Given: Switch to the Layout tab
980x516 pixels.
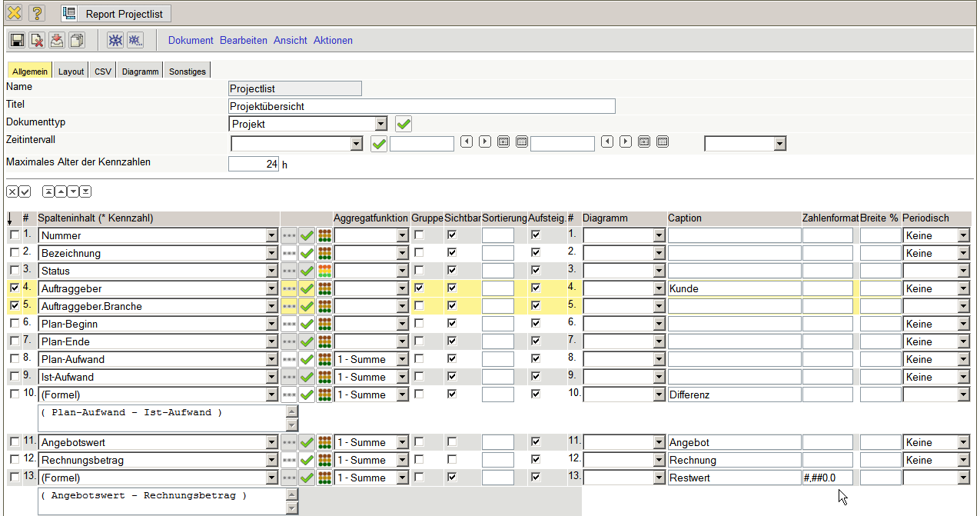Looking at the screenshot, I should coord(71,72).
